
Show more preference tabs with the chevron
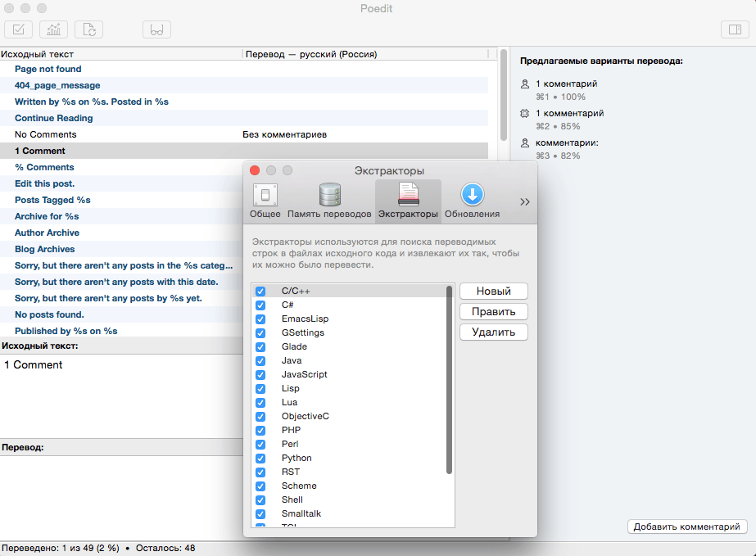click(x=524, y=201)
